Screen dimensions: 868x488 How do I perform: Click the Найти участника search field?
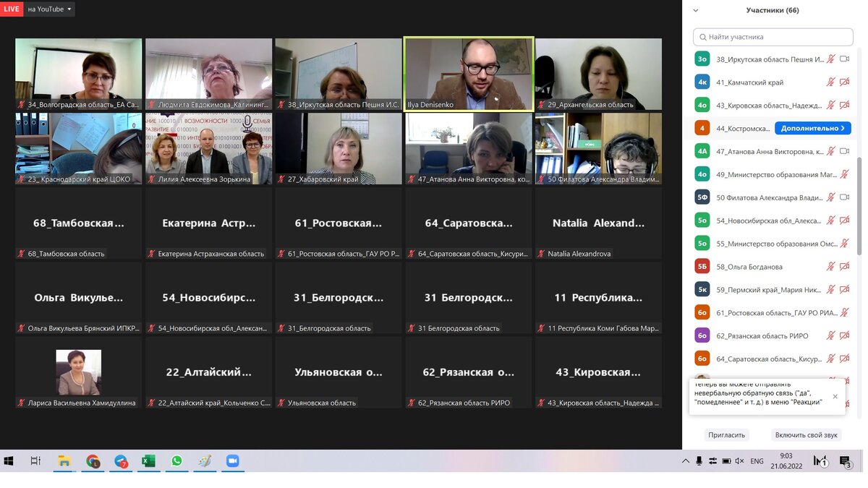(773, 37)
